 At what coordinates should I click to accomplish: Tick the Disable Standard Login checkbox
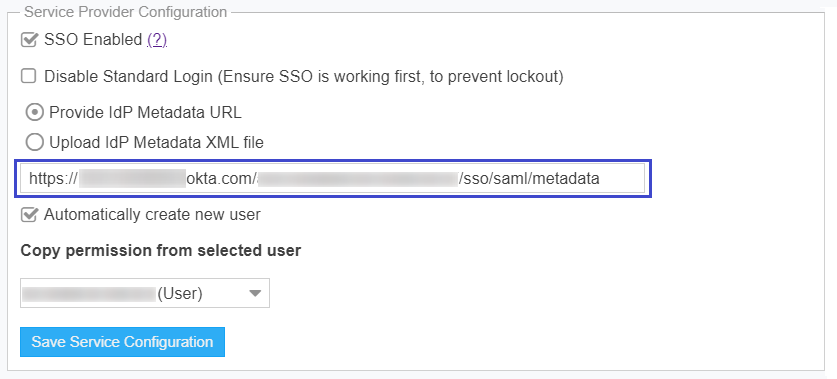(28, 76)
